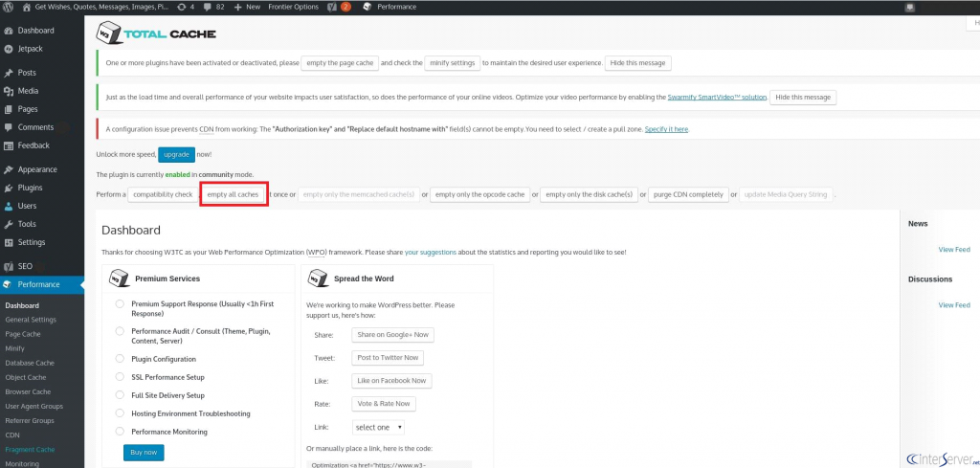This screenshot has width=980, height=468.
Task: Click the Plugins plug icon
Action: pos(9,188)
